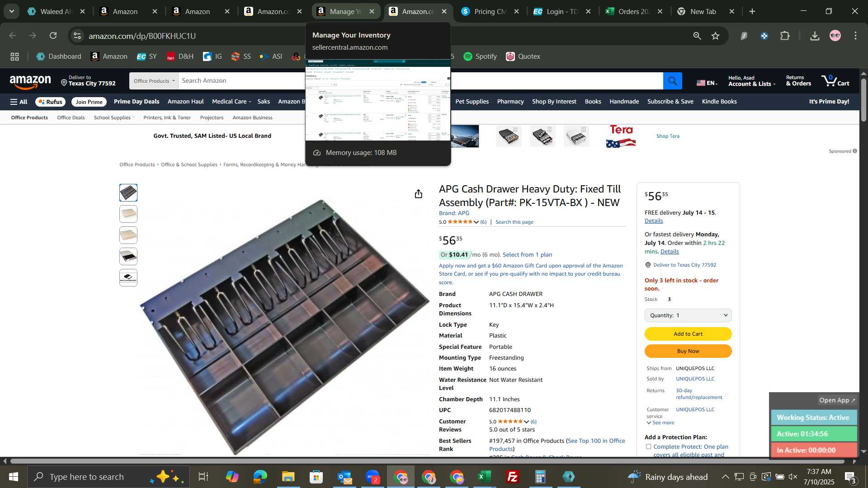Open FileZilla from the taskbar
This screenshot has width=868, height=488.
(x=513, y=477)
